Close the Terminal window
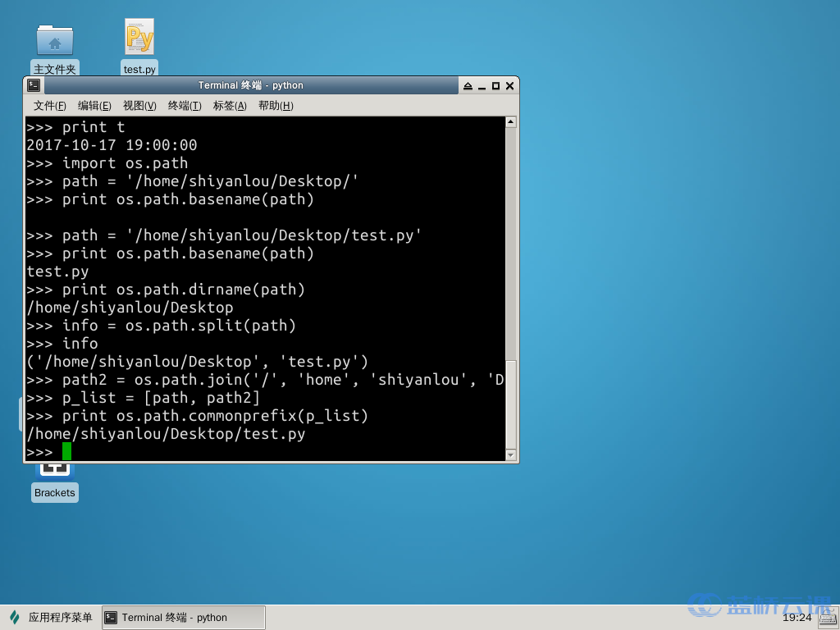 click(x=509, y=85)
